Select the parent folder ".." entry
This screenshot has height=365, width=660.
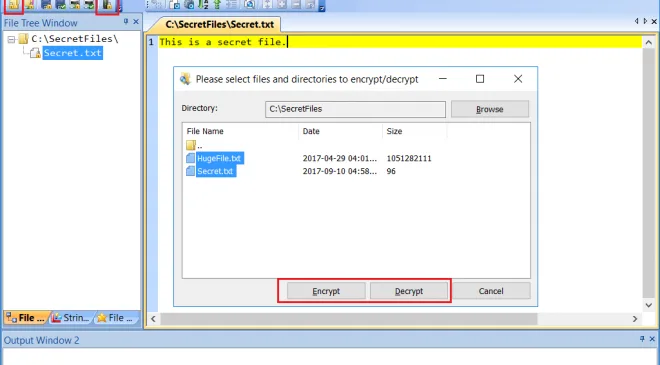coord(194,146)
